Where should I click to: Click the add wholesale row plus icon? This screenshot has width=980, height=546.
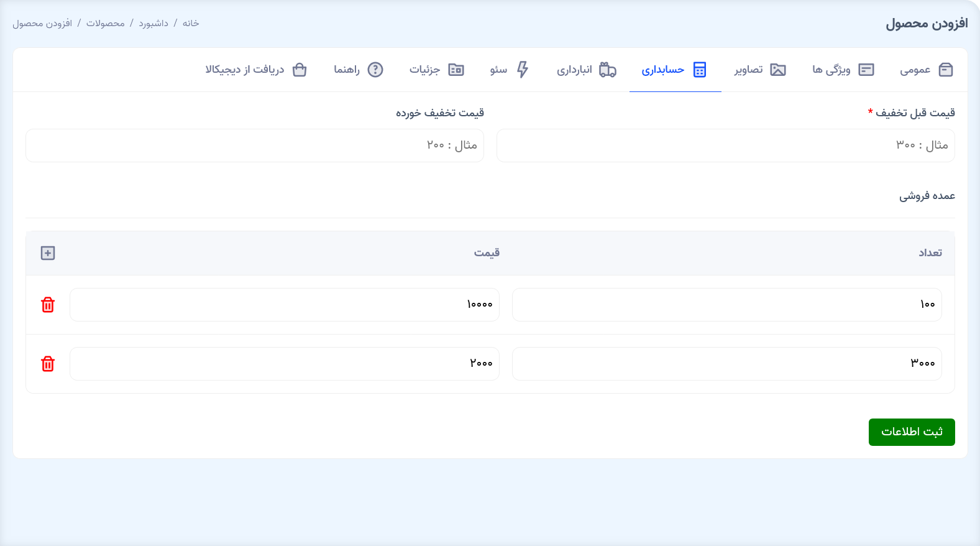(x=48, y=253)
